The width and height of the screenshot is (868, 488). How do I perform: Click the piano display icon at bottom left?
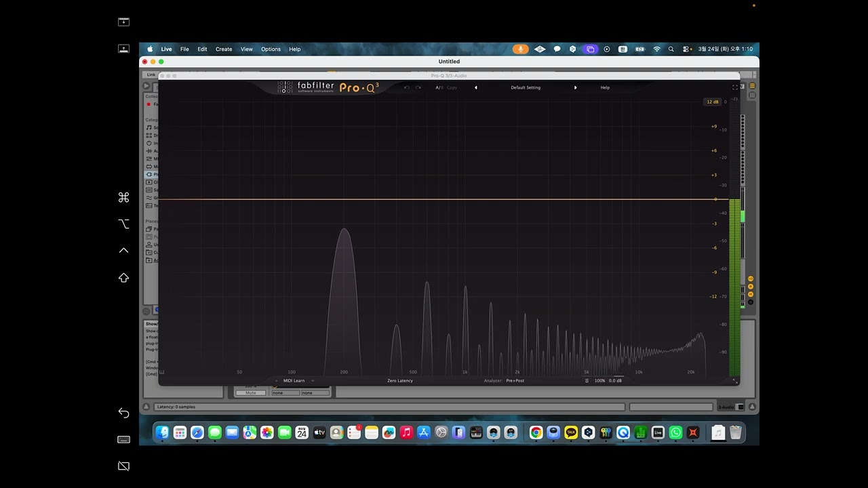click(162, 372)
